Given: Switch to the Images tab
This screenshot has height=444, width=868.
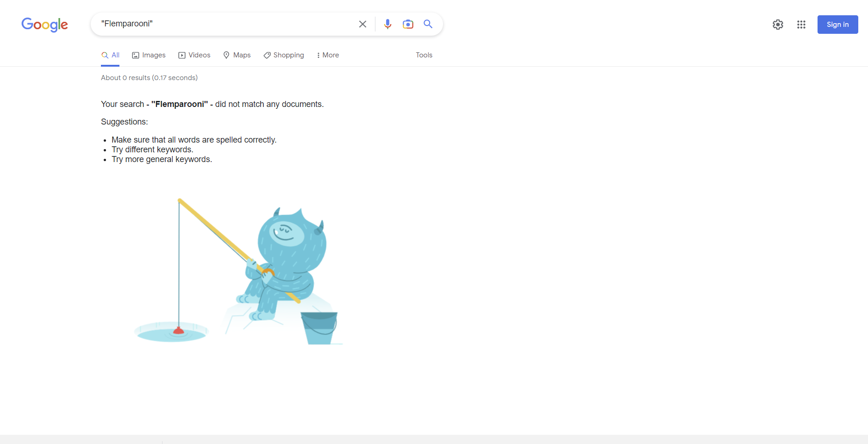Looking at the screenshot, I should pyautogui.click(x=149, y=55).
